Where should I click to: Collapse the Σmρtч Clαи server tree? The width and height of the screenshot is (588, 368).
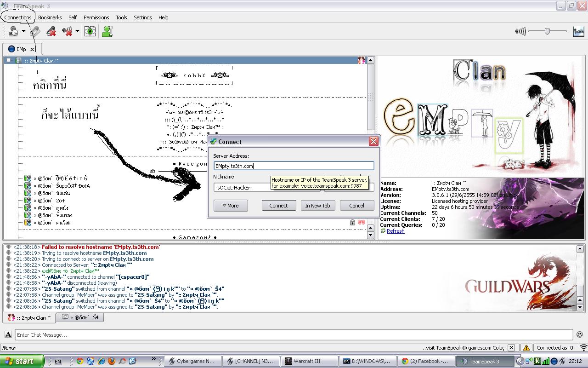coord(8,60)
